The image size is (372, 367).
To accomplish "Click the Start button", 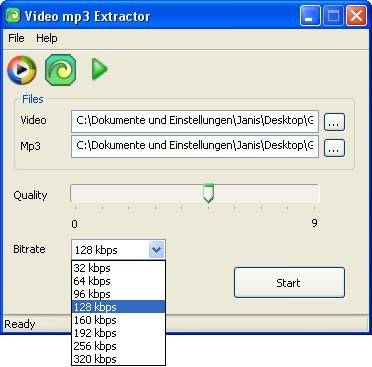I will pyautogui.click(x=289, y=283).
